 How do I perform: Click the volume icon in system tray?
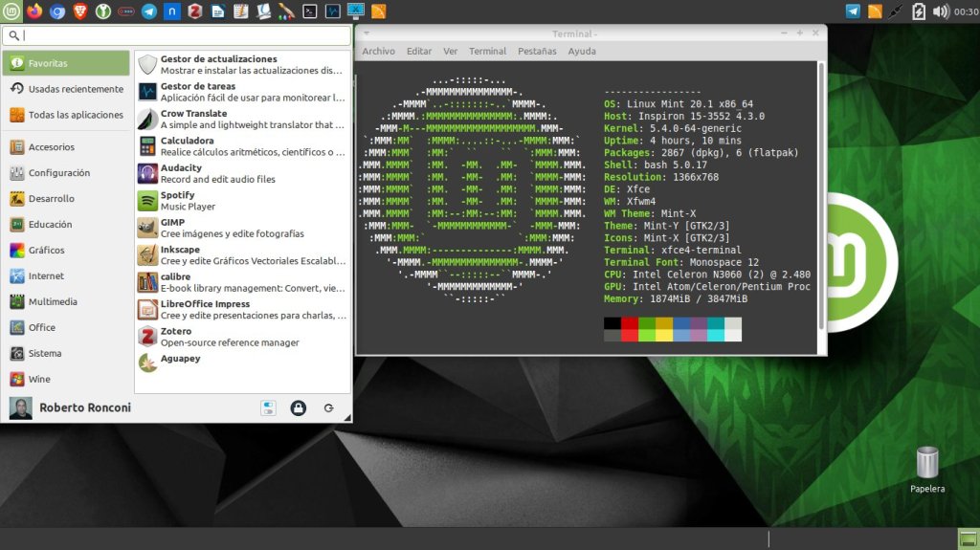(941, 11)
